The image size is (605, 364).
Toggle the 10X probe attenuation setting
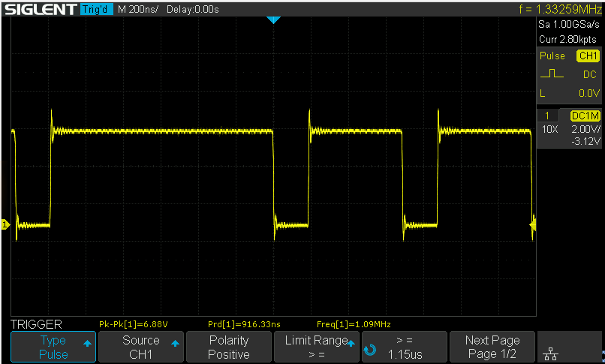549,130
